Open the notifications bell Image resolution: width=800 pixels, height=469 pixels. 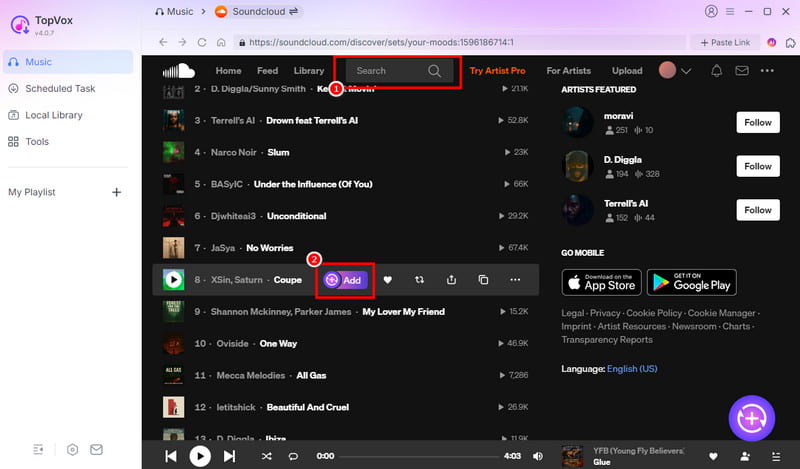(716, 70)
